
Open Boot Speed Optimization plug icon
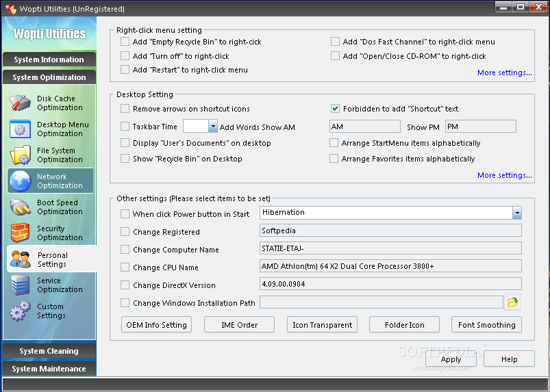click(x=21, y=207)
